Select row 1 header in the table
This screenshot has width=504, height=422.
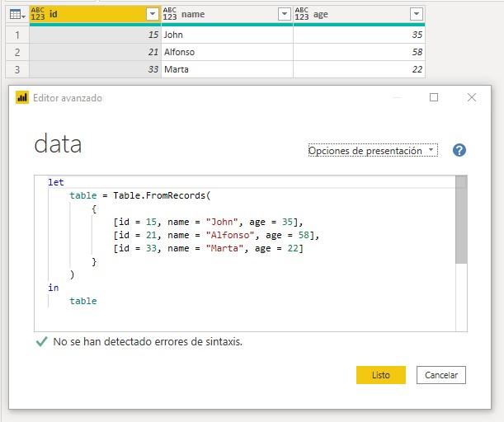coord(16,35)
